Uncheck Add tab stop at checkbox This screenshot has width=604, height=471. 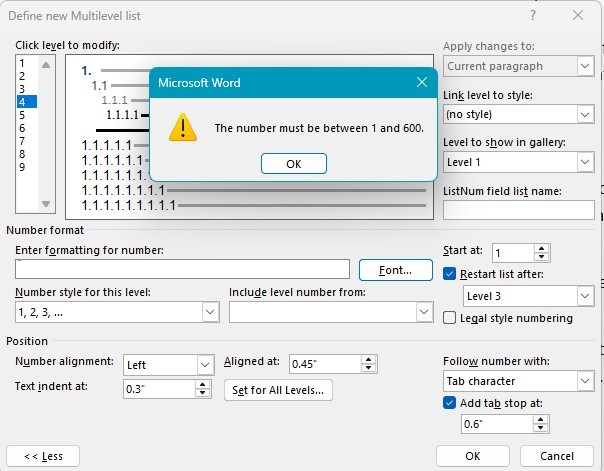pyautogui.click(x=450, y=403)
